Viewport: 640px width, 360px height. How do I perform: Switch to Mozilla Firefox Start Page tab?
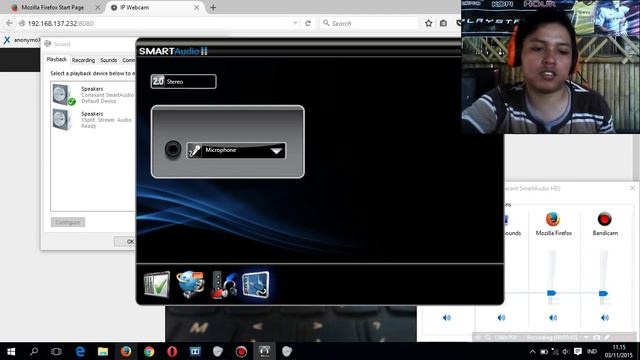click(53, 7)
